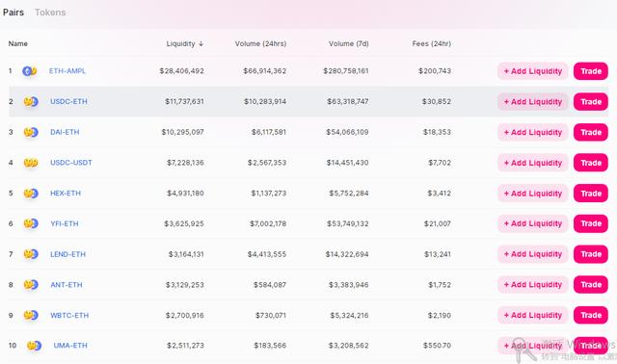Screen dimensions: 617x364
Task: Click the UMA-ETH token pair icon
Action: click(x=34, y=346)
